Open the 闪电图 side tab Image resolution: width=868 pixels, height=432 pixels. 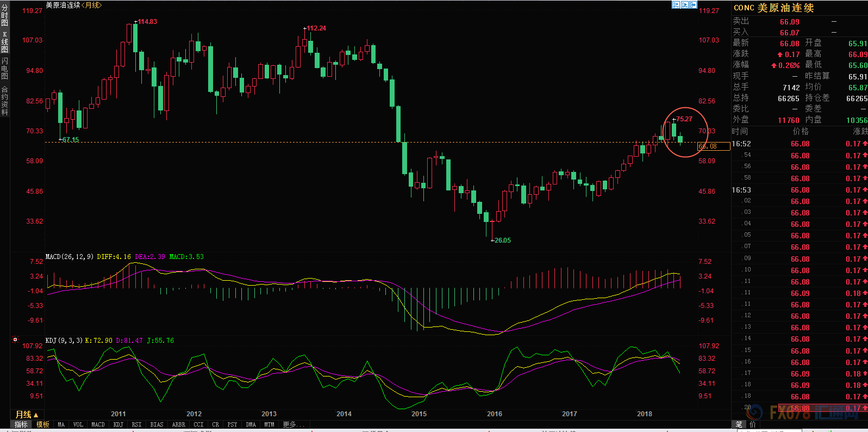[x=4, y=69]
